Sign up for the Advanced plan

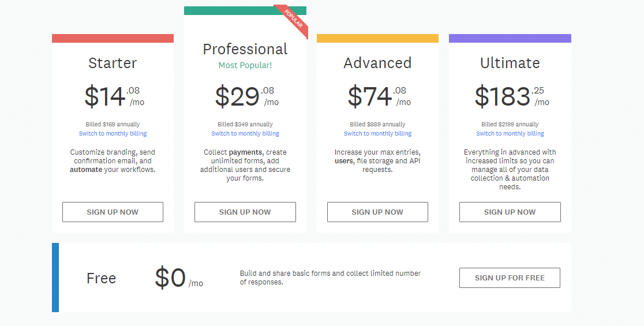377,212
